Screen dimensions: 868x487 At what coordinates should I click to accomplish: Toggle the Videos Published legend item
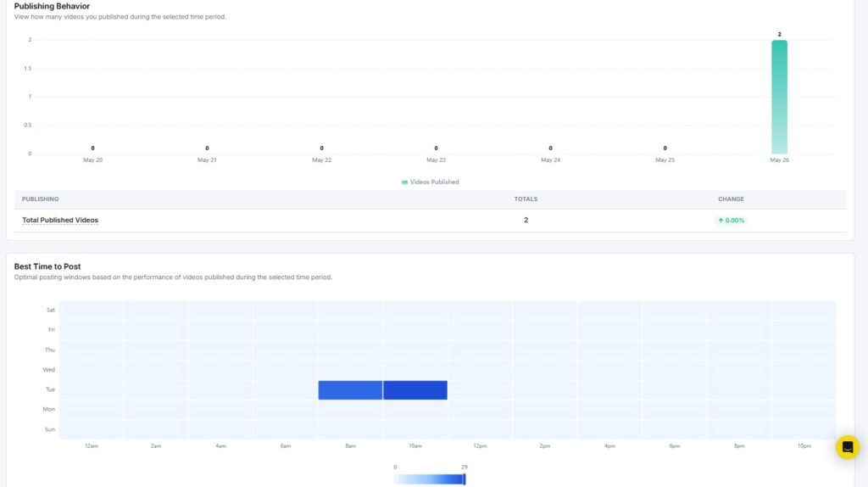click(x=430, y=182)
